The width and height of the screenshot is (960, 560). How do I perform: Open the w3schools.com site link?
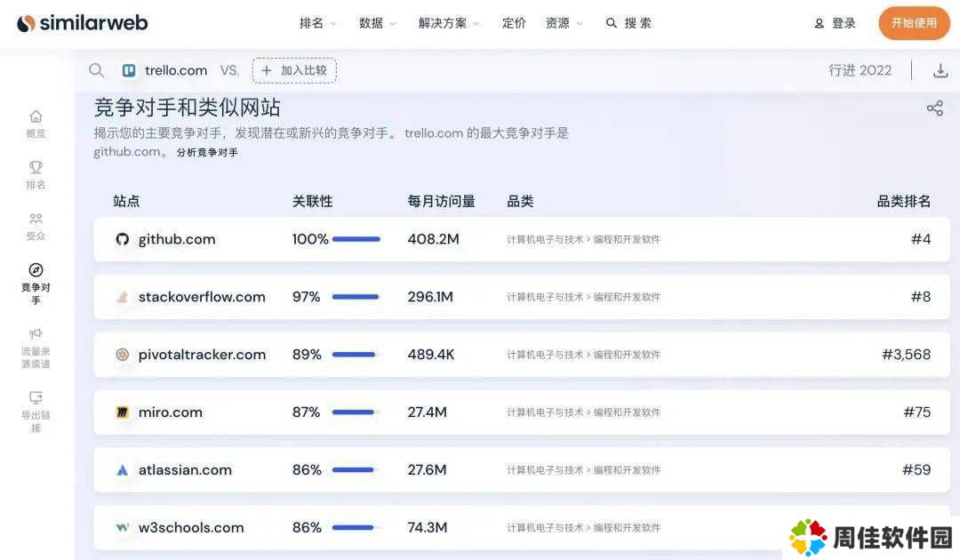tap(191, 528)
